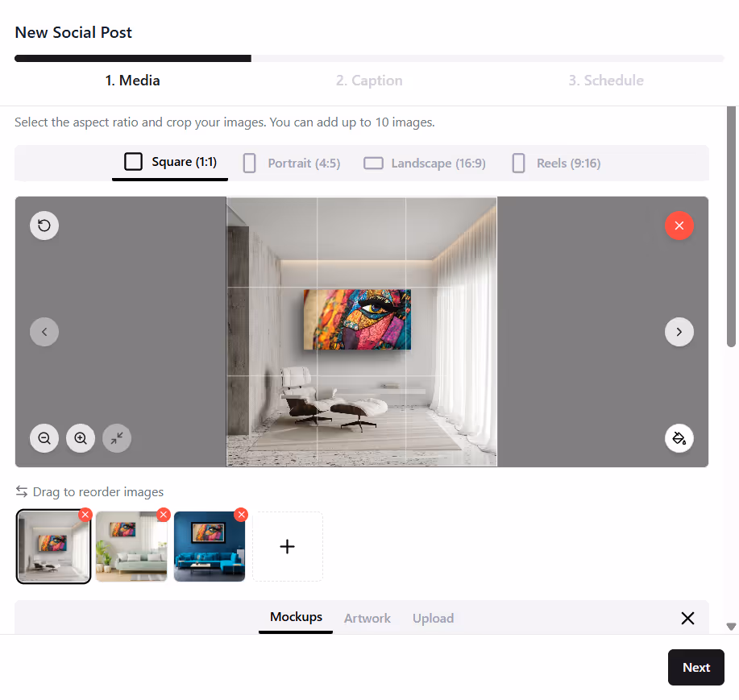Select the Square (1:1) aspect ratio
The width and height of the screenshot is (739, 700).
point(170,161)
